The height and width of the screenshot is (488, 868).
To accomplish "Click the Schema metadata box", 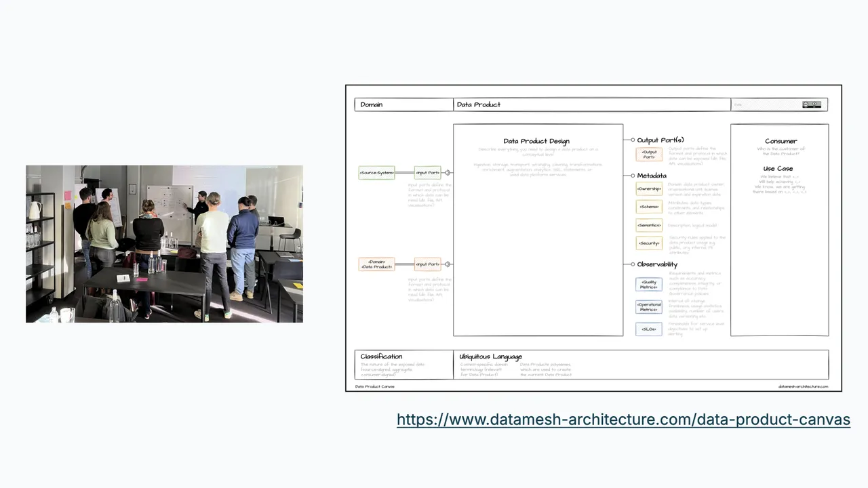I will click(649, 207).
